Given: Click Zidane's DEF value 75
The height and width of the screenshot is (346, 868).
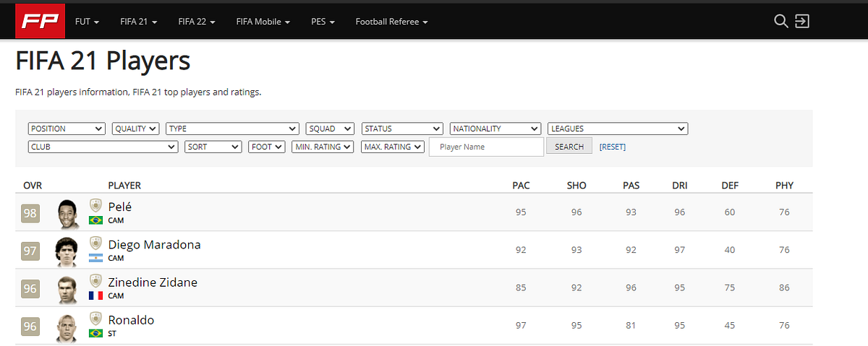Looking at the screenshot, I should [730, 287].
